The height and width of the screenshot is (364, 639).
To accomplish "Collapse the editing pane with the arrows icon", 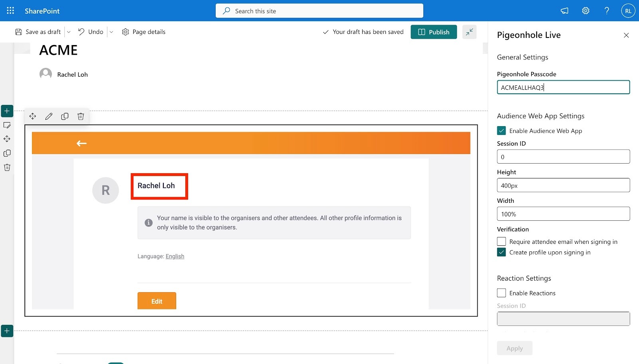I will [469, 32].
